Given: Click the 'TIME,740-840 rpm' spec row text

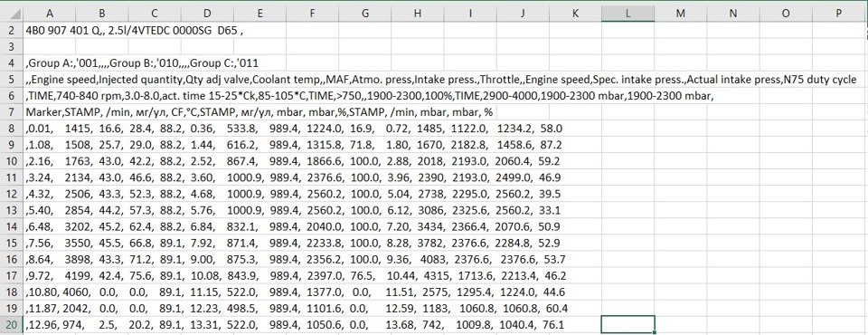Looking at the screenshot, I should click(x=370, y=96).
